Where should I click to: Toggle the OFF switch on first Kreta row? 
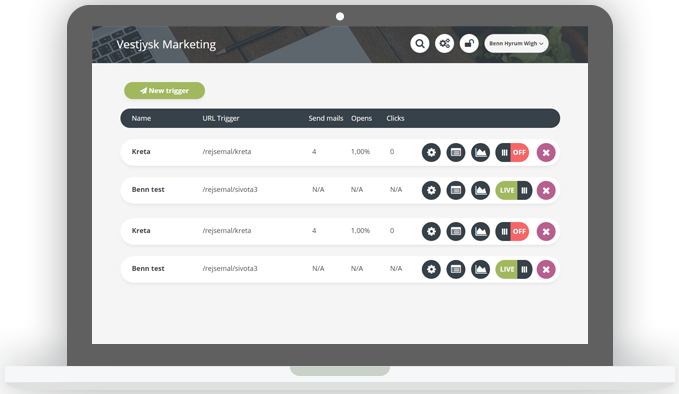point(512,152)
